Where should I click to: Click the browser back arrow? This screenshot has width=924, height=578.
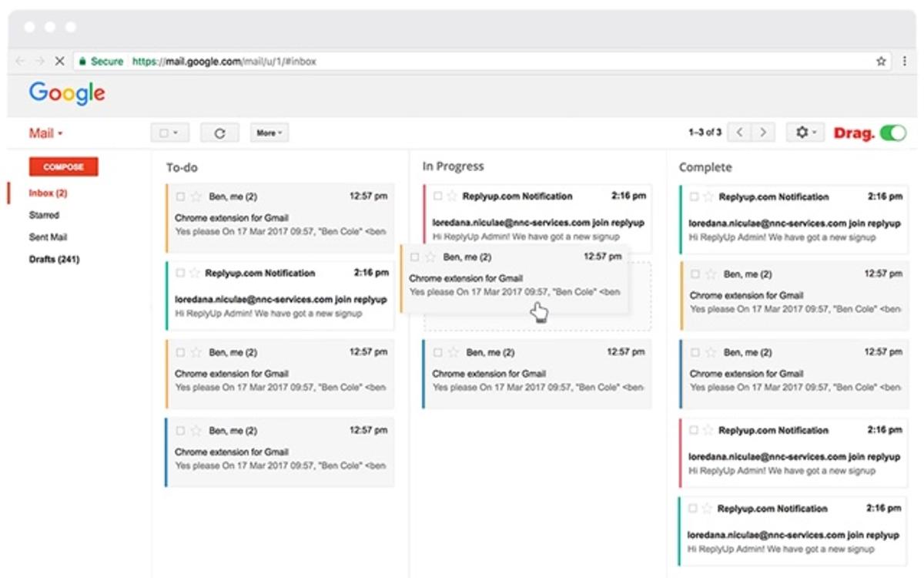click(21, 61)
